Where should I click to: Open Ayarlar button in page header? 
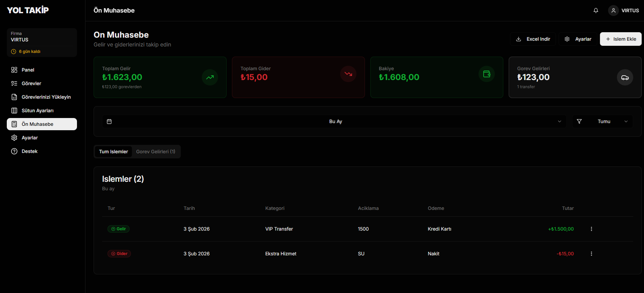(x=578, y=39)
